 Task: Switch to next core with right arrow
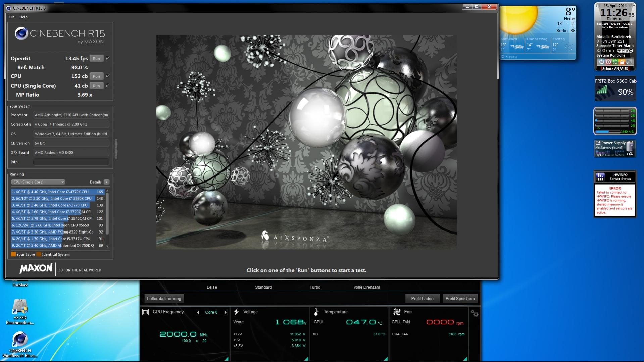click(226, 312)
